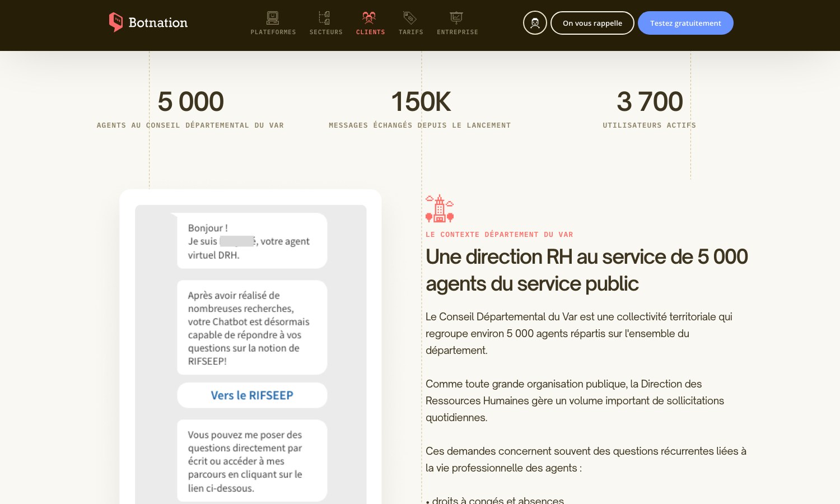Click paragraph starting 'Ces demandes concernent souvent'
The width and height of the screenshot is (840, 504).
coord(586,459)
